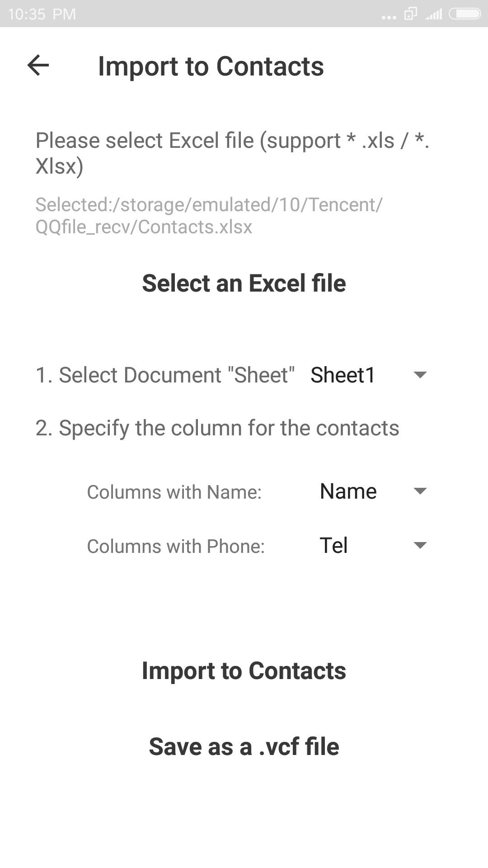The height and width of the screenshot is (868, 488).
Task: Open the Sheet1 dropdown arrow
Action: 420,375
